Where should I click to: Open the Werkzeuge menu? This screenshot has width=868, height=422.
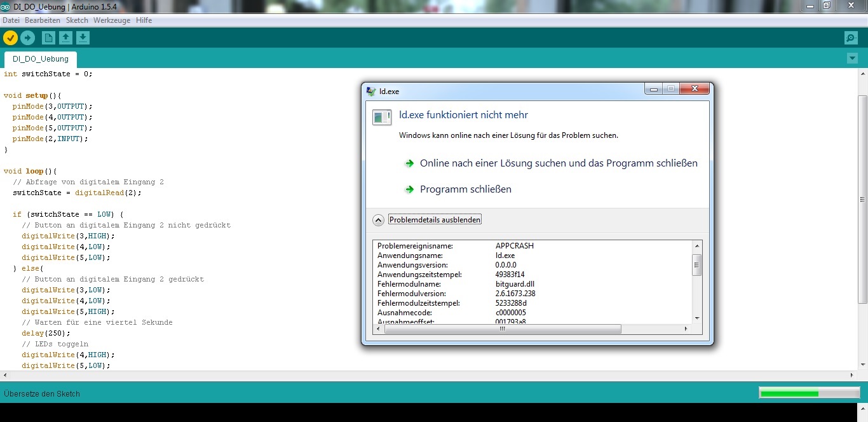111,20
